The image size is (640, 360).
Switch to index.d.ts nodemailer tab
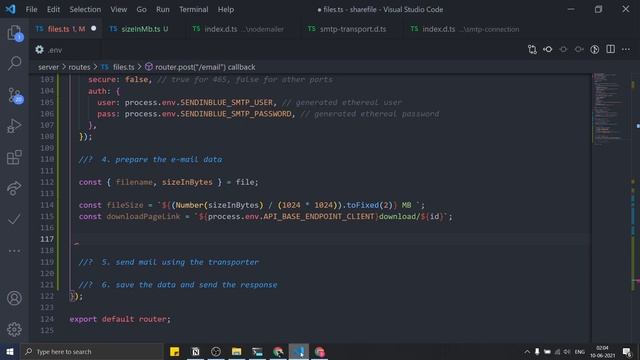pos(244,29)
